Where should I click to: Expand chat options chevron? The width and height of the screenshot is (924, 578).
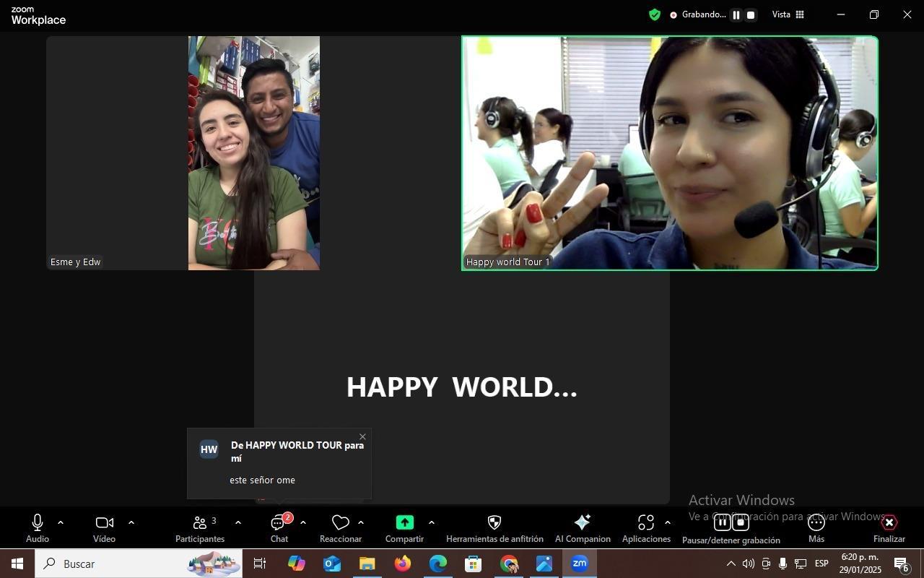click(x=303, y=522)
